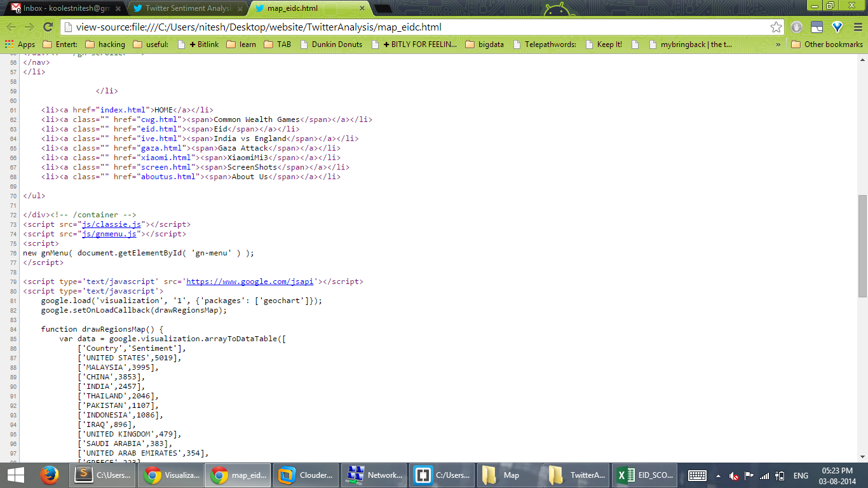
Task: Switch to Chrome map_eid... taskbar window
Action: coord(238,475)
